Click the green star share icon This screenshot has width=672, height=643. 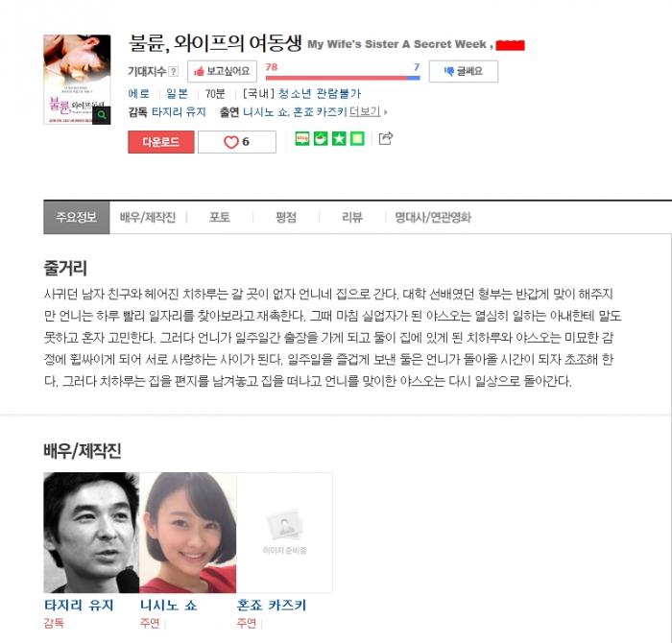coord(339,138)
